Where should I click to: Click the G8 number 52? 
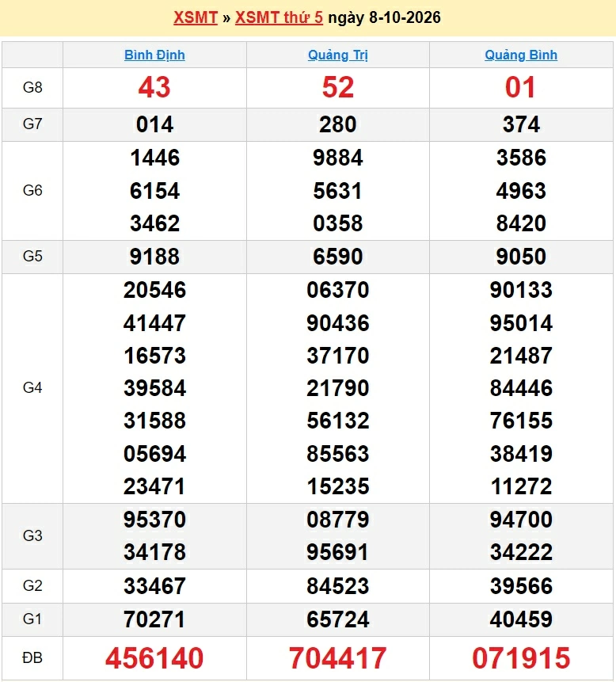pyautogui.click(x=338, y=87)
